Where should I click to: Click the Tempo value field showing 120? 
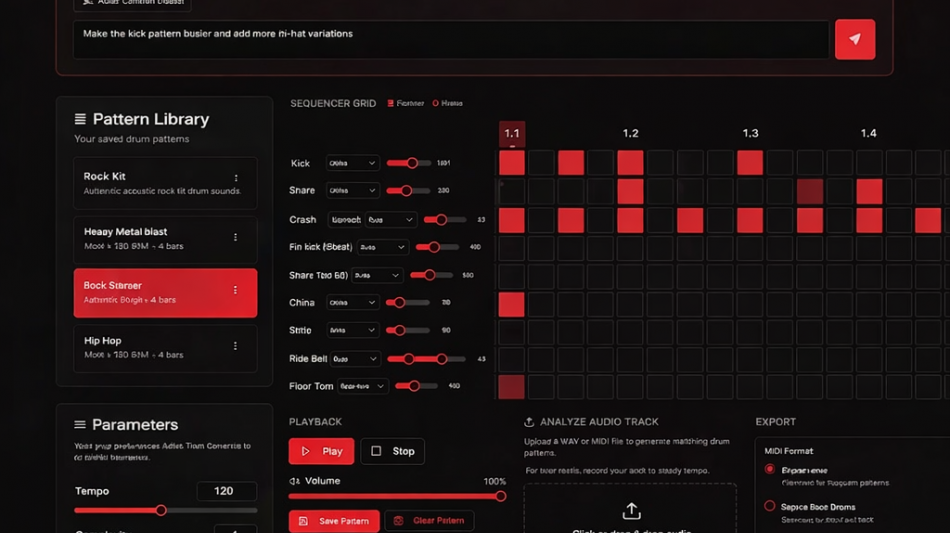226,491
